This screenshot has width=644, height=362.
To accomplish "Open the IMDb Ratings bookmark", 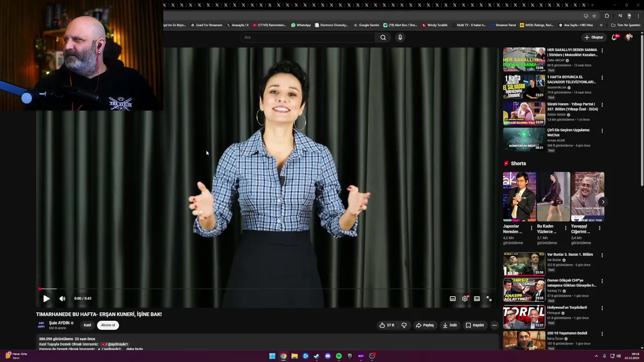I will 537,25.
